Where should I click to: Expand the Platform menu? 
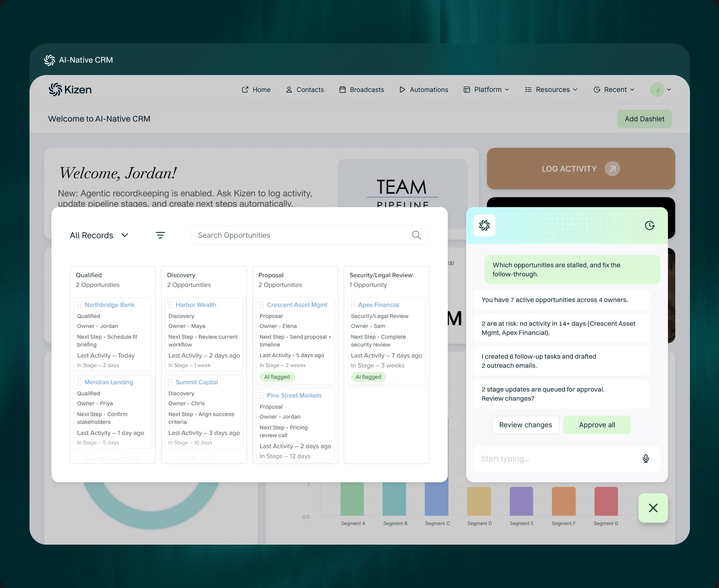tap(486, 89)
